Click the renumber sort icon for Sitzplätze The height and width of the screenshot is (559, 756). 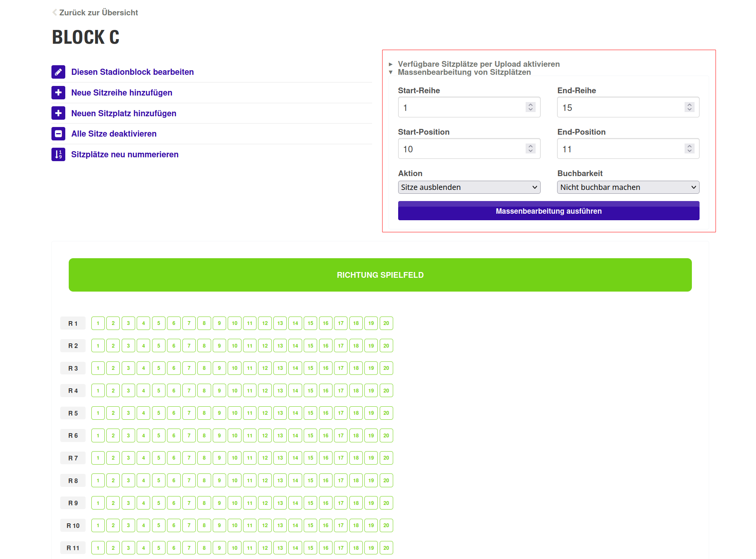pos(58,154)
